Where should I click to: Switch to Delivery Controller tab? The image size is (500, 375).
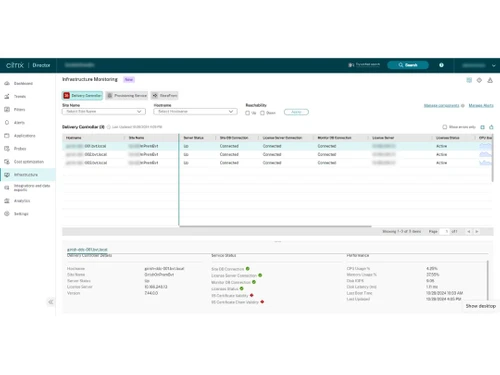[82, 96]
